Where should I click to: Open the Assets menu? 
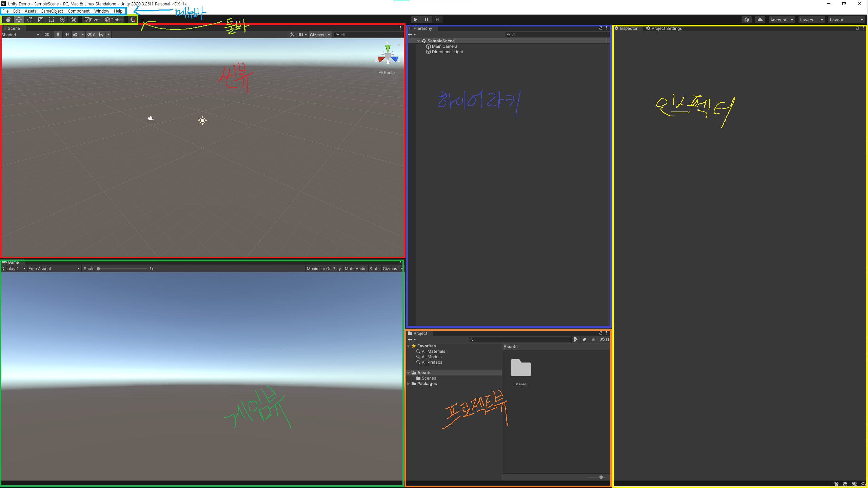[x=30, y=11]
